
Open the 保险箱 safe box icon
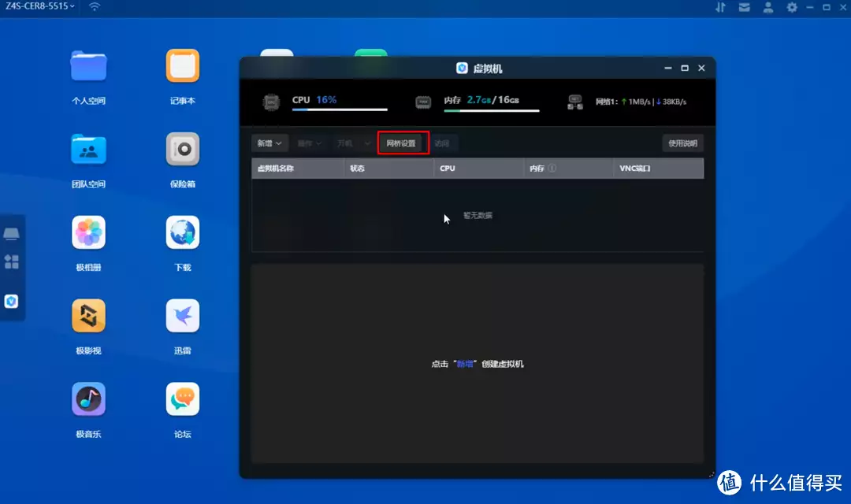tap(182, 149)
